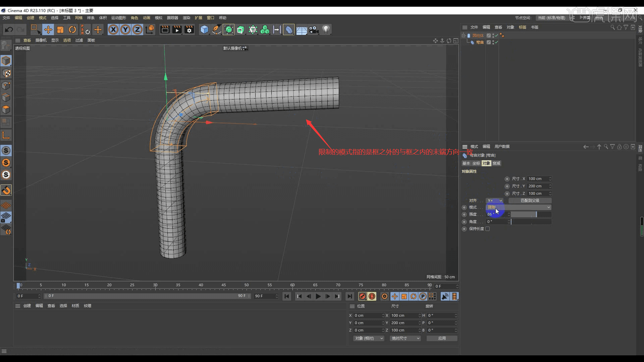Switch to texture mode checker cube
The image size is (644, 362).
pos(6,73)
